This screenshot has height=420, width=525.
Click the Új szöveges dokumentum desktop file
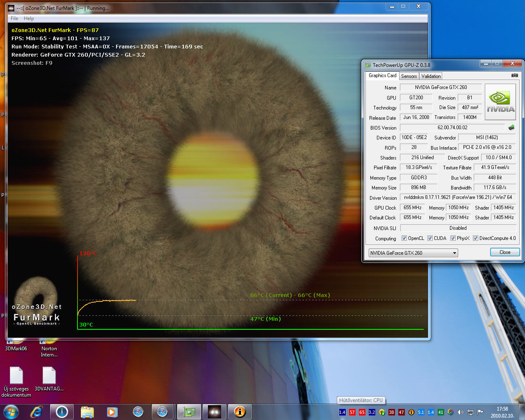(16, 381)
